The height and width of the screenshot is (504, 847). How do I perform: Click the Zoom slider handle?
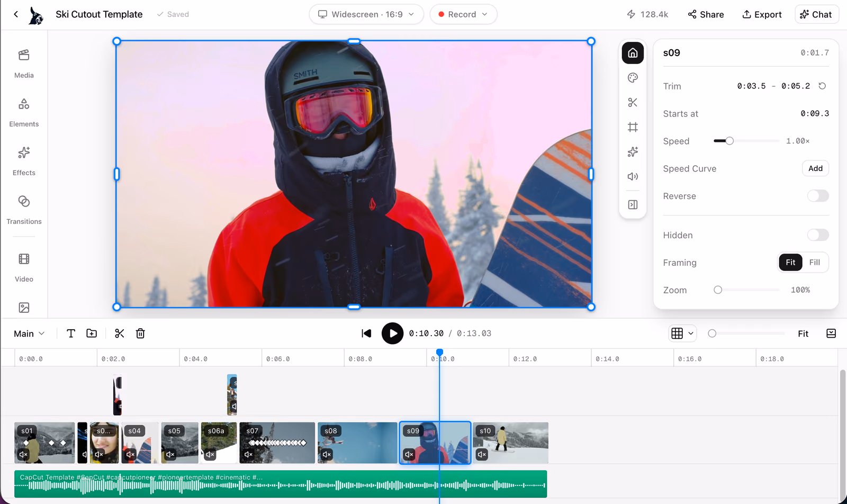pos(718,290)
